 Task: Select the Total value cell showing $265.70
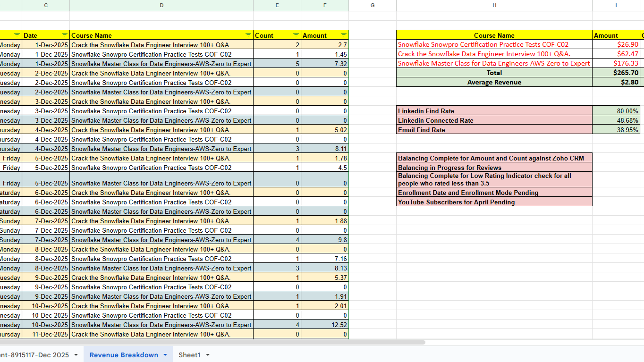point(616,73)
